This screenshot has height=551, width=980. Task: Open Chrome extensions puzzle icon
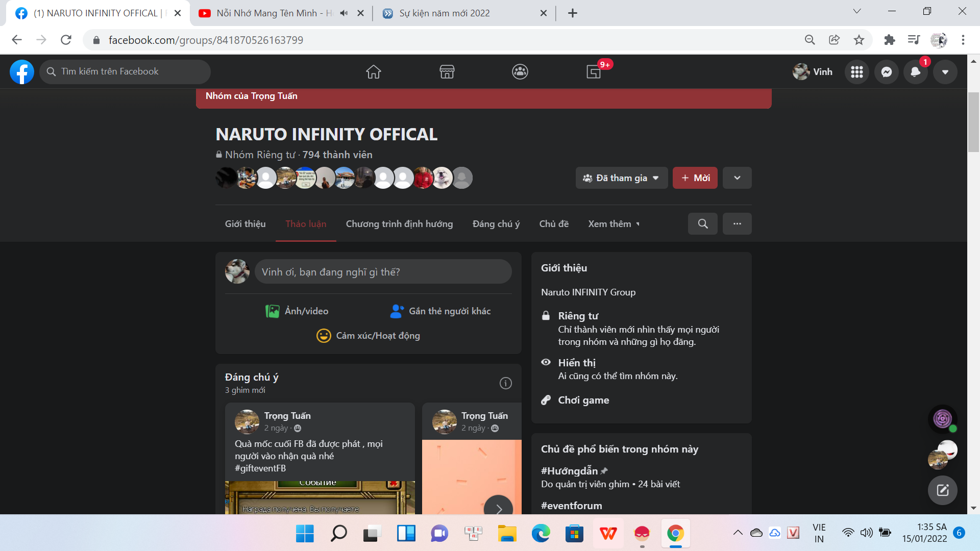coord(889,40)
